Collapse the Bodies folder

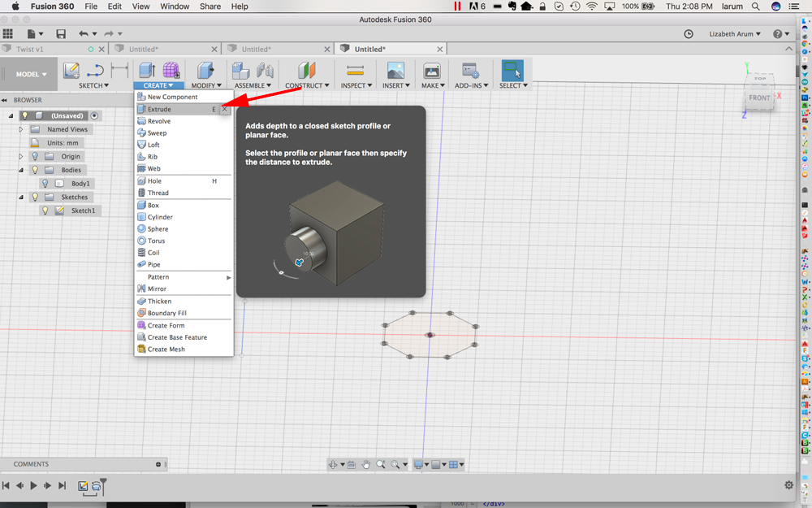click(x=21, y=170)
